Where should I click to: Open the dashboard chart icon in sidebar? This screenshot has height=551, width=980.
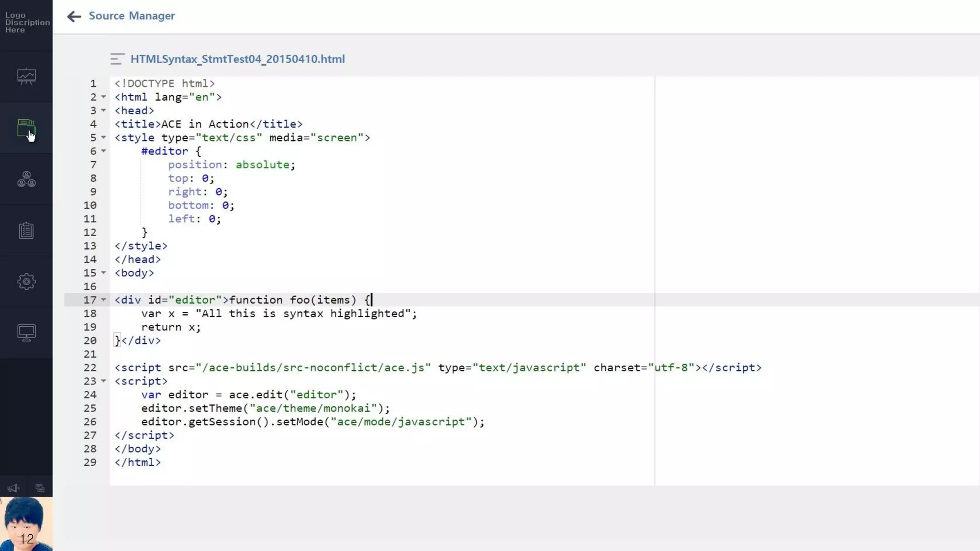click(26, 77)
